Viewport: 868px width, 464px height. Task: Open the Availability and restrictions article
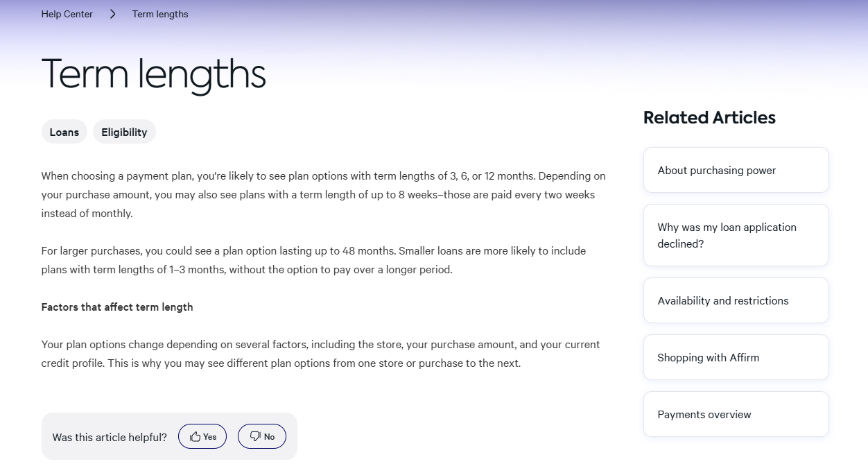point(736,300)
